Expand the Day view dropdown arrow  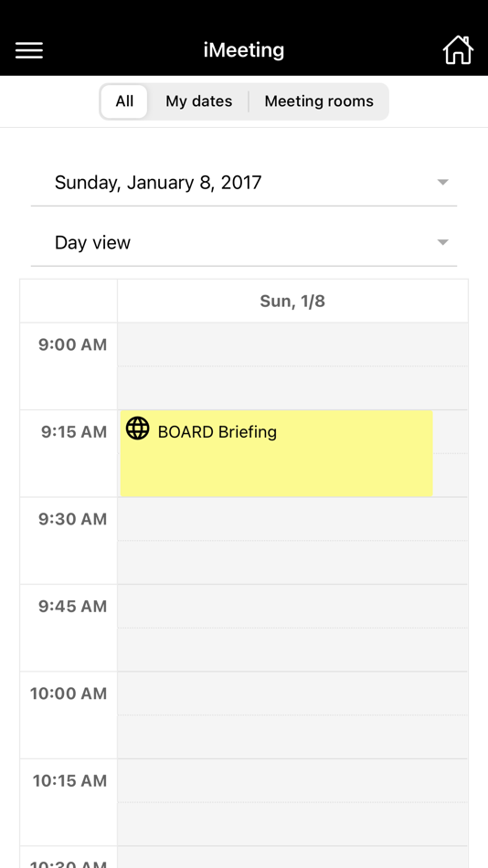click(x=442, y=242)
